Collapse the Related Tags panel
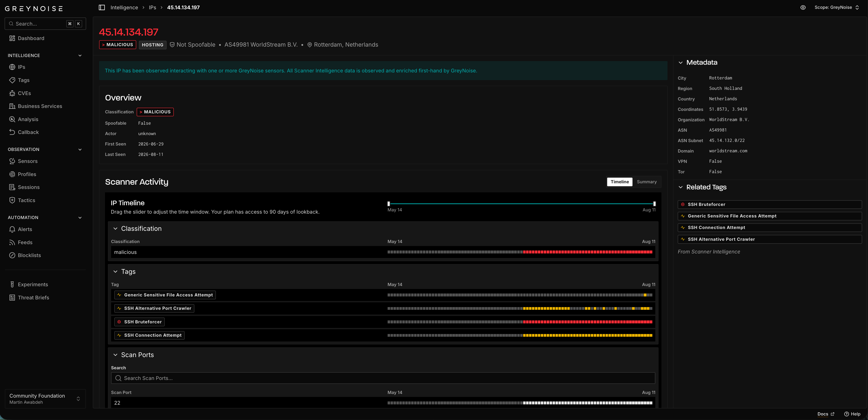This screenshot has width=868, height=420. [681, 187]
